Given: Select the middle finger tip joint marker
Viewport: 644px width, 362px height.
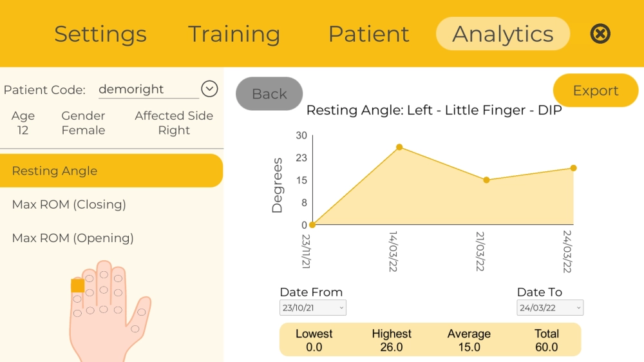Looking at the screenshot, I should [x=104, y=275].
